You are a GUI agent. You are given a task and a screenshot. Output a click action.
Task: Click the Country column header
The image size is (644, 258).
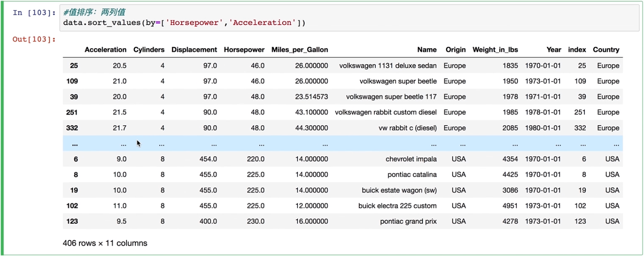click(x=606, y=50)
